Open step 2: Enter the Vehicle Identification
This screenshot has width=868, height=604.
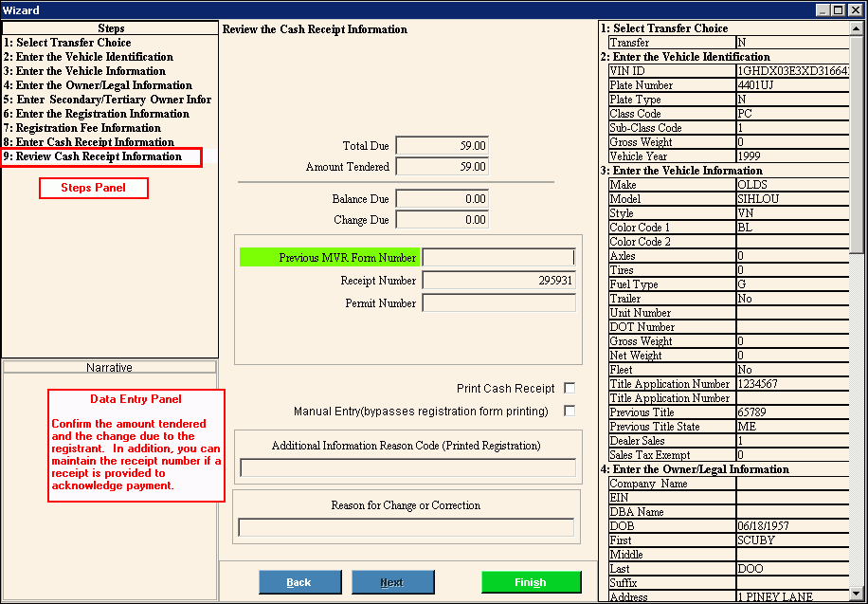click(88, 57)
